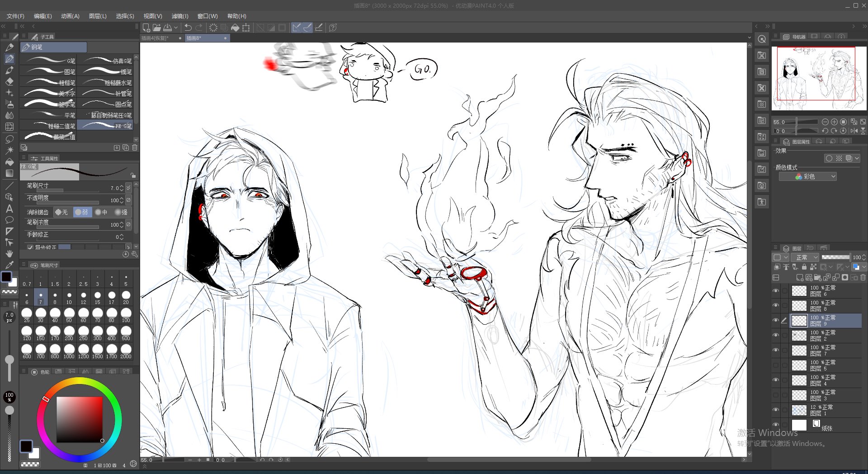This screenshot has height=474, width=868.
Task: Create a new canvas from the command bar
Action: pos(146,28)
